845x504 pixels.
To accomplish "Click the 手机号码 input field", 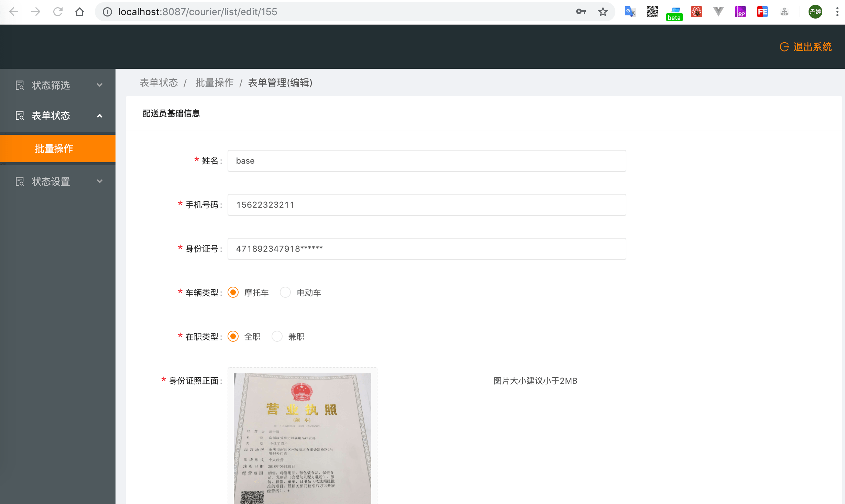I will pos(426,205).
